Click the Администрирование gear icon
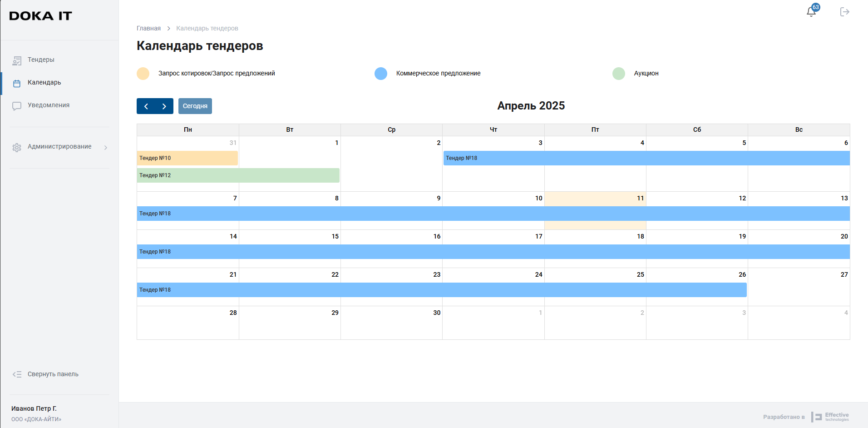Screen dimensions: 868x428 (17, 147)
